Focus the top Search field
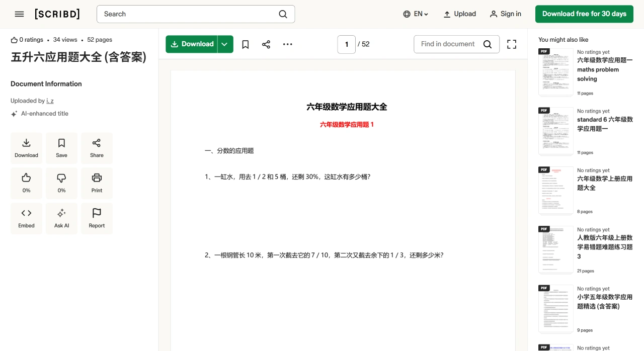This screenshot has width=644, height=351. pyautogui.click(x=196, y=14)
